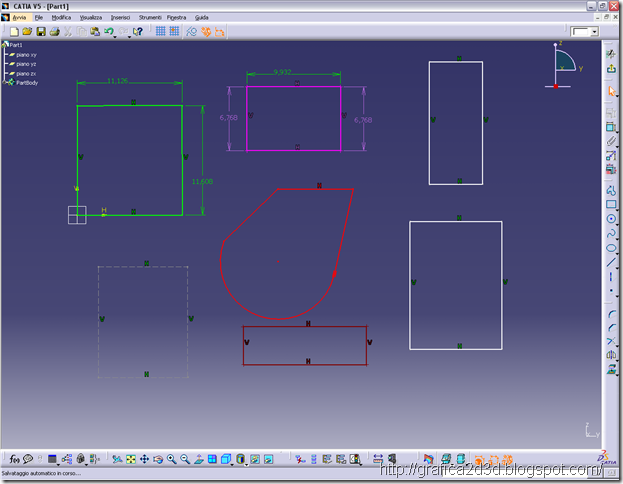Open the Inserisci menu
The image size is (623, 484).
[120, 17]
